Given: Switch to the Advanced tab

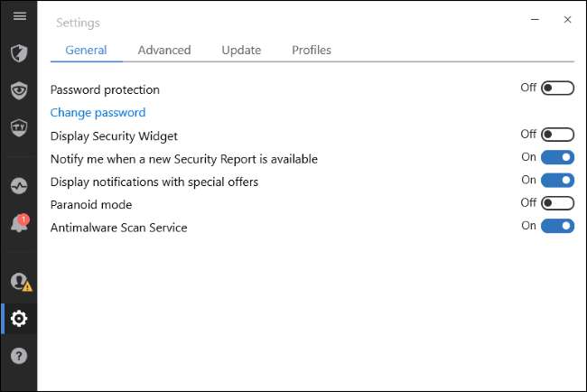Looking at the screenshot, I should [x=164, y=50].
